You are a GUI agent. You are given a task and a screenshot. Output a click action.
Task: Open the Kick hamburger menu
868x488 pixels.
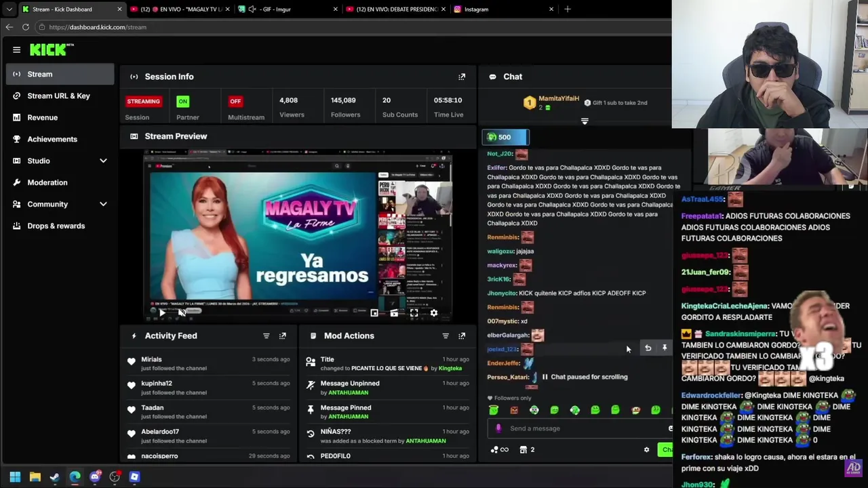tap(16, 49)
